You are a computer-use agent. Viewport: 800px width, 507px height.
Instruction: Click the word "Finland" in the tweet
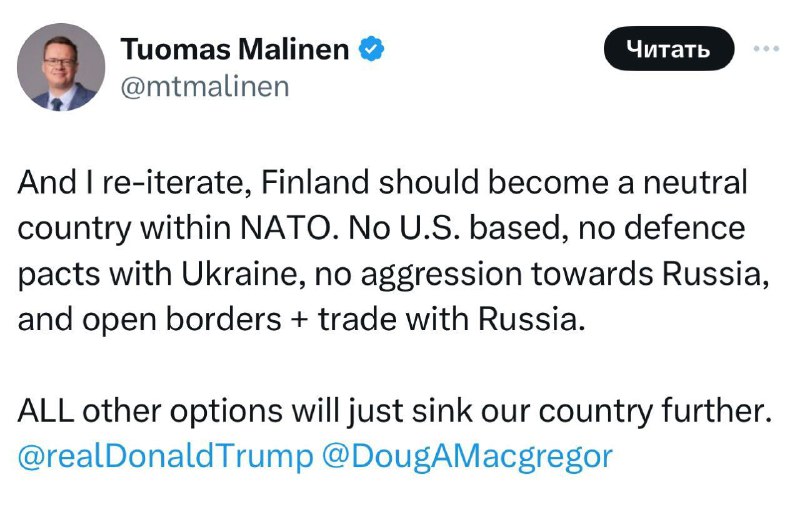point(315,182)
